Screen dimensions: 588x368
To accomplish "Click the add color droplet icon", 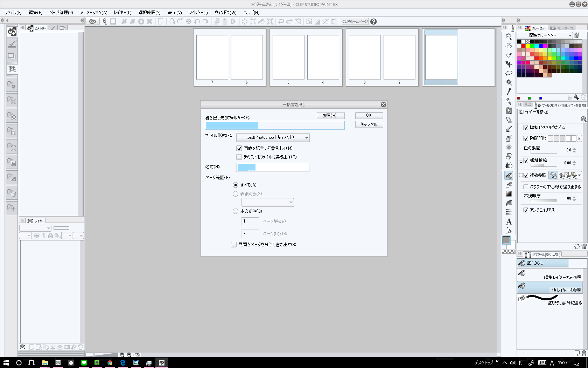I will 576,97.
